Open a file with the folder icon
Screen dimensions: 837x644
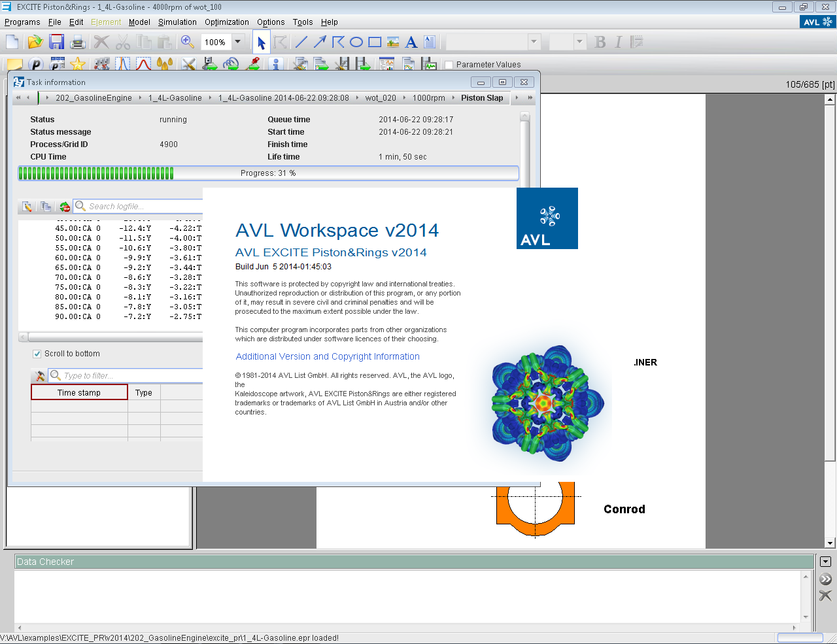tap(35, 42)
